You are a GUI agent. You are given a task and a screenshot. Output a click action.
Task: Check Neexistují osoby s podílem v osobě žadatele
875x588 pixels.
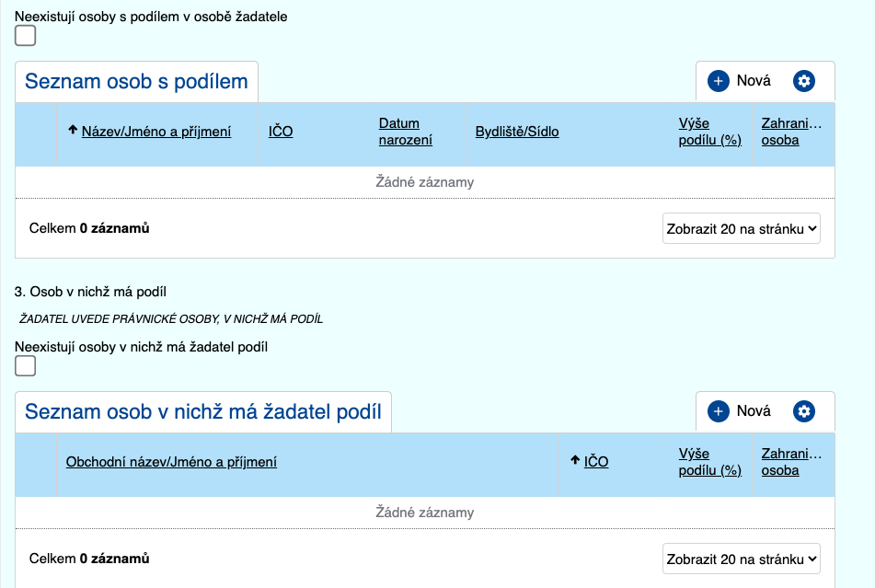tap(26, 36)
